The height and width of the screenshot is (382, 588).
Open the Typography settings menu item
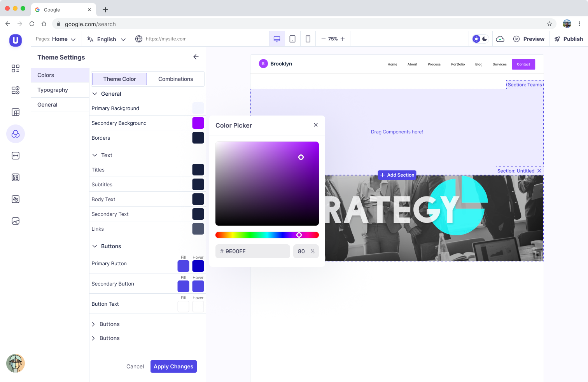pos(52,90)
